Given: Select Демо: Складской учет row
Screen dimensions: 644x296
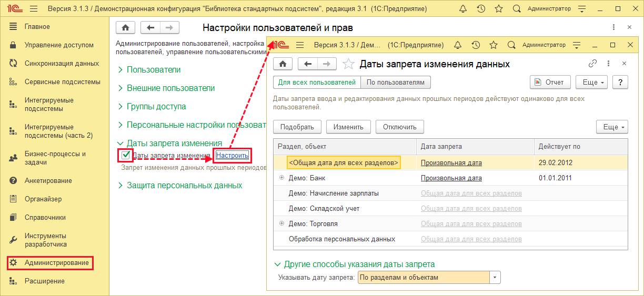Looking at the screenshot, I should 450,209.
